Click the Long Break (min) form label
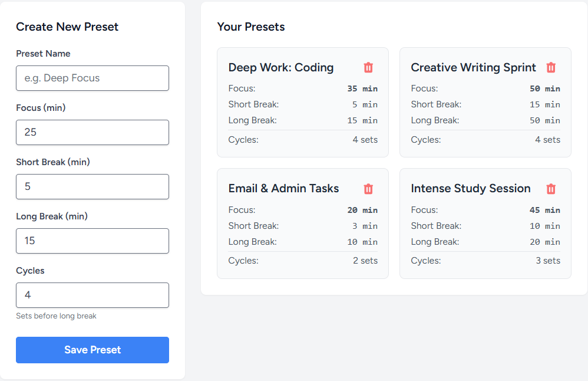This screenshot has height=381, width=588. point(52,216)
